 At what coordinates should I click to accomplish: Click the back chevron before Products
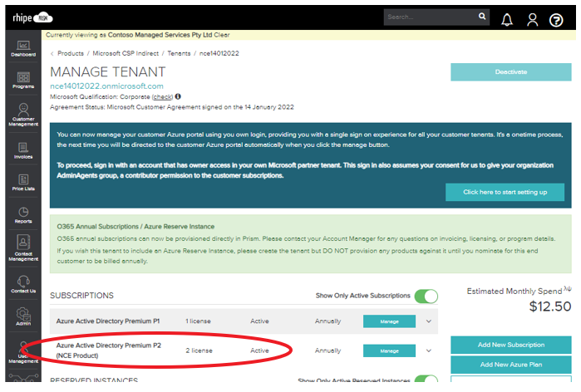52,54
